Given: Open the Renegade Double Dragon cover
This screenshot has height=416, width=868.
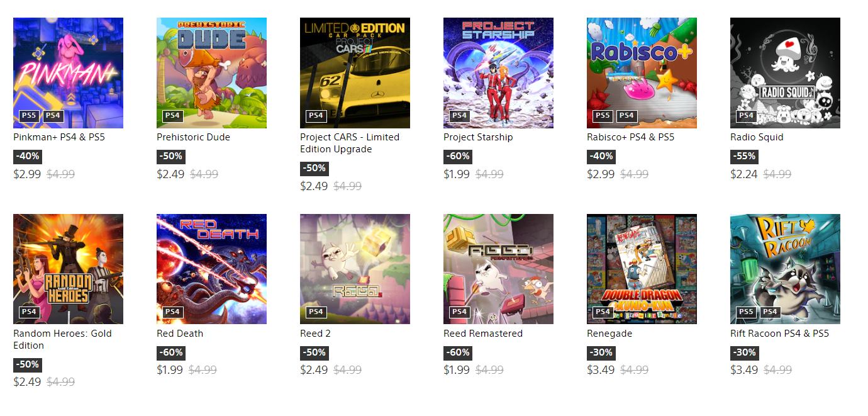Looking at the screenshot, I should coord(642,269).
